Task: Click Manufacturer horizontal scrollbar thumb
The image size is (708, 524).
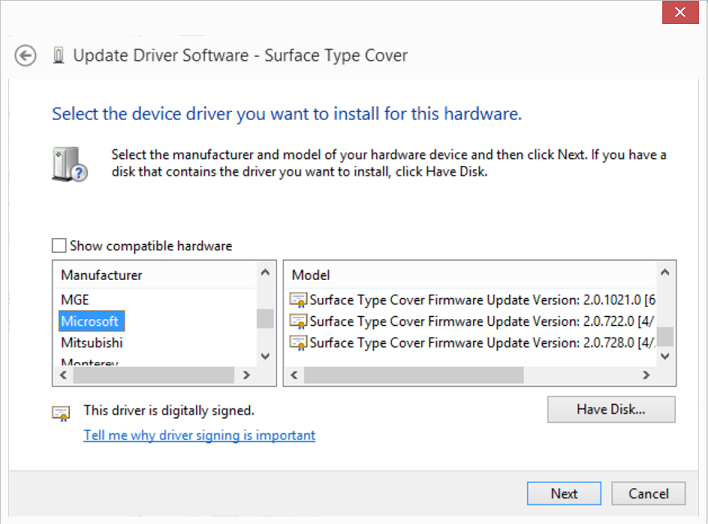Action: (x=154, y=375)
